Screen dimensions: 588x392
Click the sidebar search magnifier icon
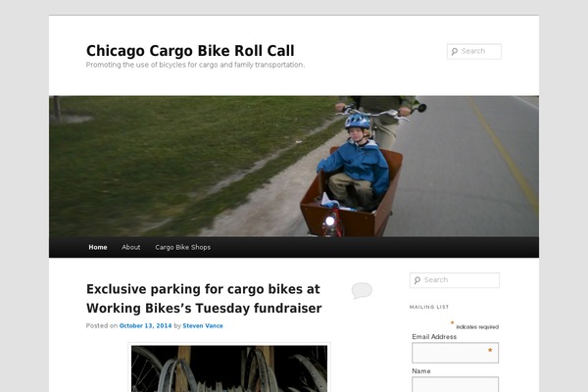point(417,280)
